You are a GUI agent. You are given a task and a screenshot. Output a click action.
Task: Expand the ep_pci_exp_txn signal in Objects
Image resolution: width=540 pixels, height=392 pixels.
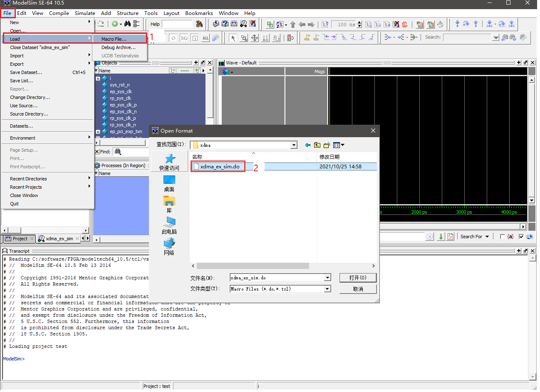pyautogui.click(x=98, y=132)
